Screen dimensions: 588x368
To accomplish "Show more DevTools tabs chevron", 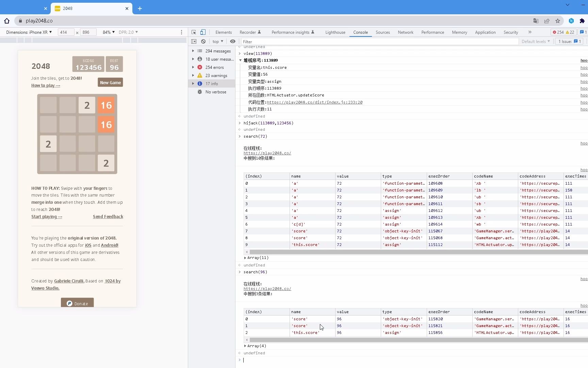I will point(530,32).
